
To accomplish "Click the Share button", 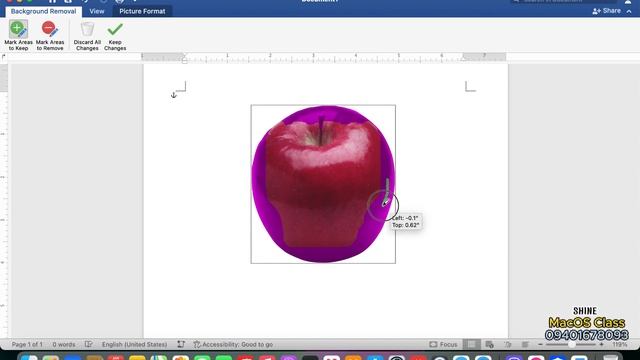I will pos(607,11).
